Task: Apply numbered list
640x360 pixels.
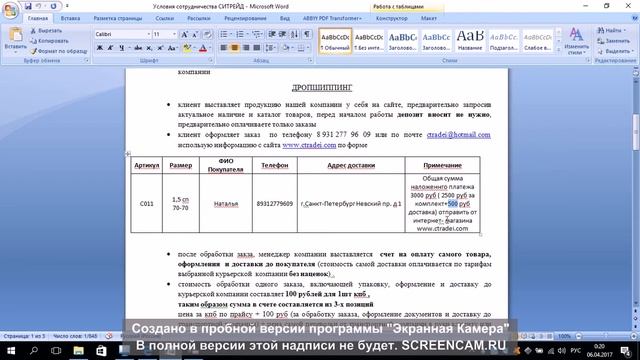Action: pyautogui.click(x=240, y=34)
